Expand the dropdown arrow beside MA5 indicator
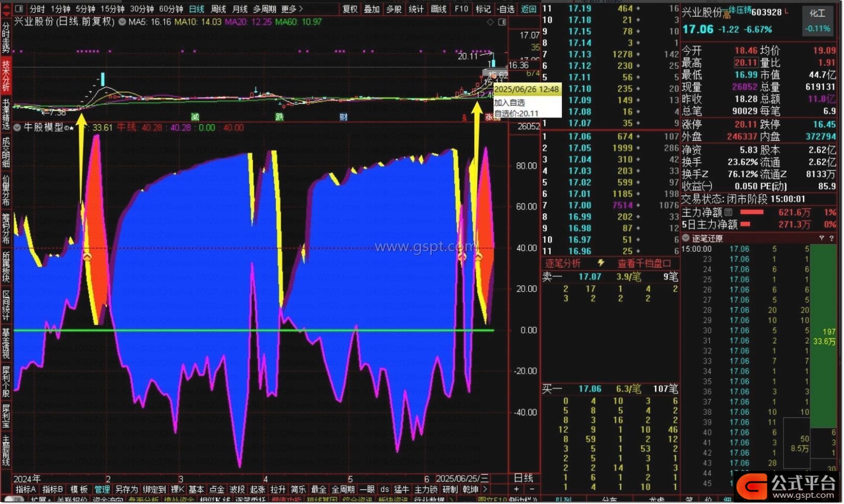 [122, 22]
